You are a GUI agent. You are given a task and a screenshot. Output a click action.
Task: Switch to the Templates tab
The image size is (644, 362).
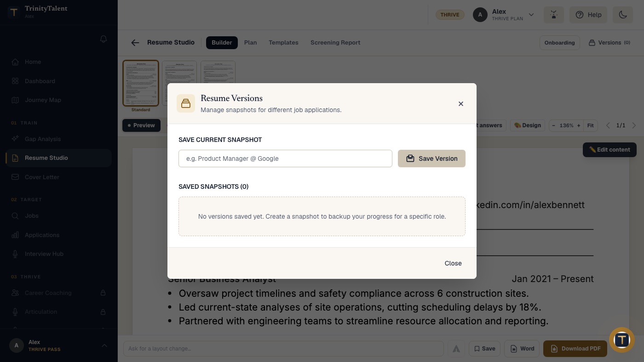click(x=283, y=43)
